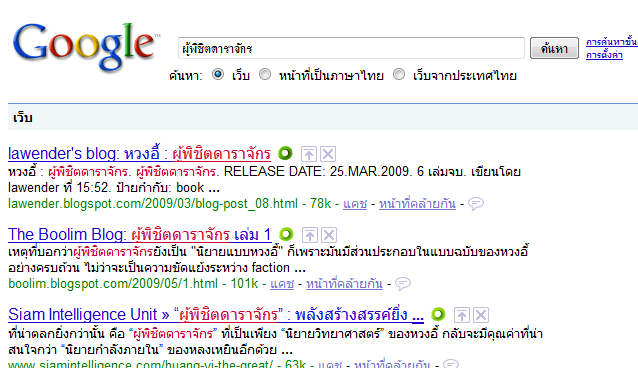638x368 pixels.
Task: Open หน้าที่คล้ายกัน link for boolim.blogspot.com result
Action: point(344,284)
